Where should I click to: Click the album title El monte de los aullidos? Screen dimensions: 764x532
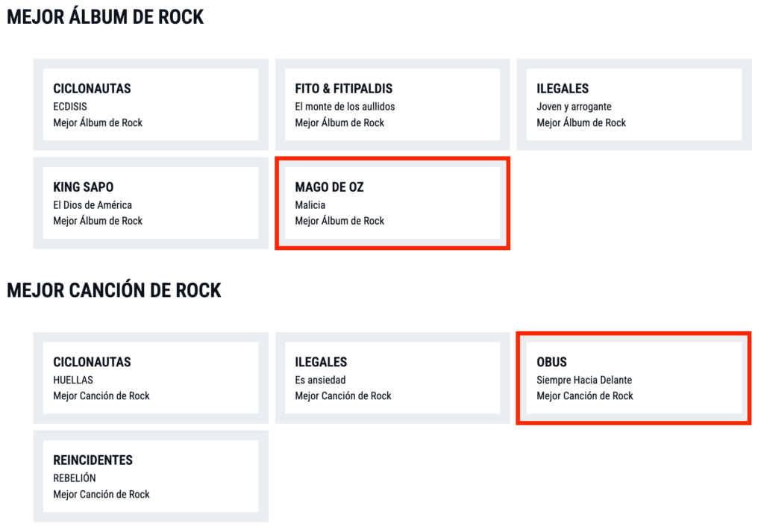(345, 107)
